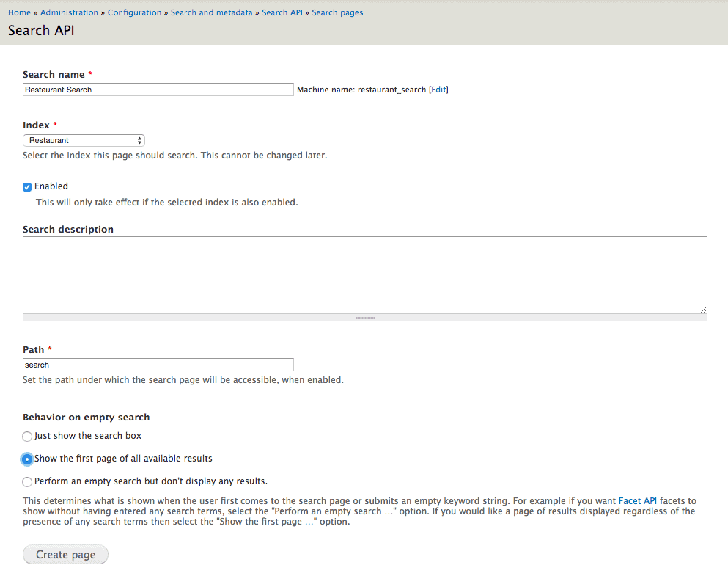The height and width of the screenshot is (576, 728).
Task: Click the Create page button
Action: pyautogui.click(x=65, y=555)
